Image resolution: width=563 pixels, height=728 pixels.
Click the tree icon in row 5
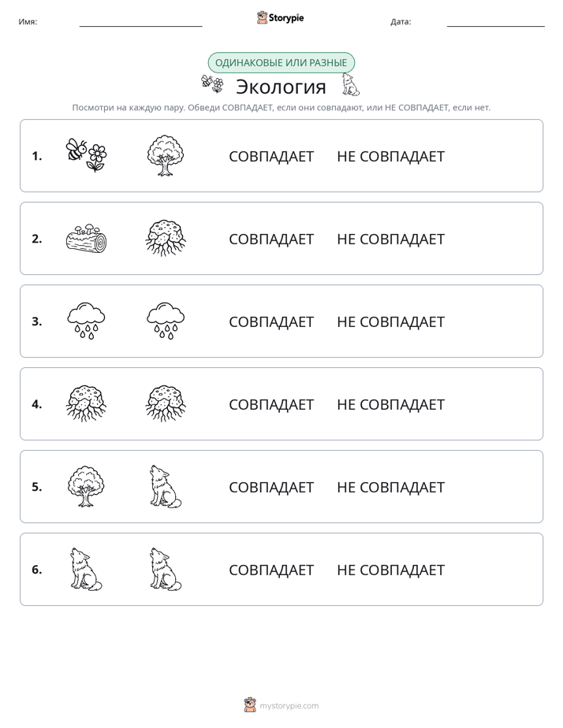87,486
